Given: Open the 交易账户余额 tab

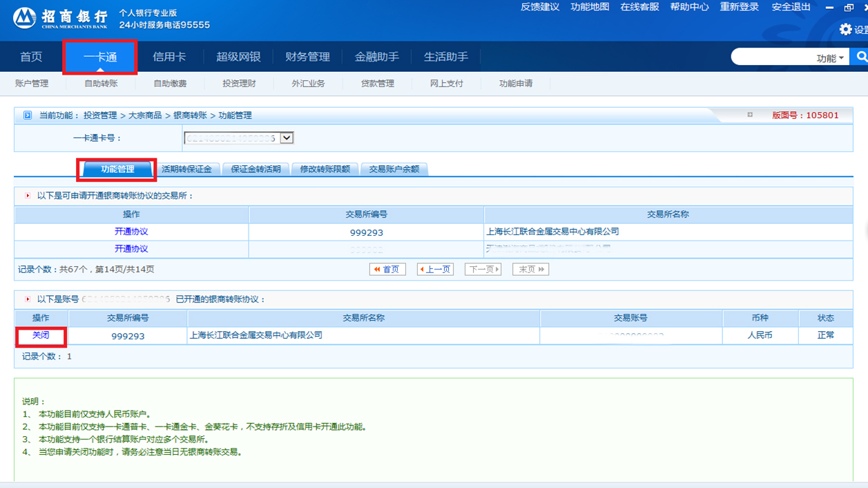Looking at the screenshot, I should (394, 169).
